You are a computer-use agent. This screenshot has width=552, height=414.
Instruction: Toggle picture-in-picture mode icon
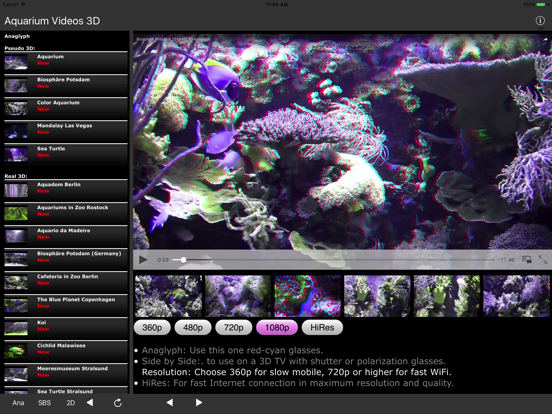(x=527, y=259)
